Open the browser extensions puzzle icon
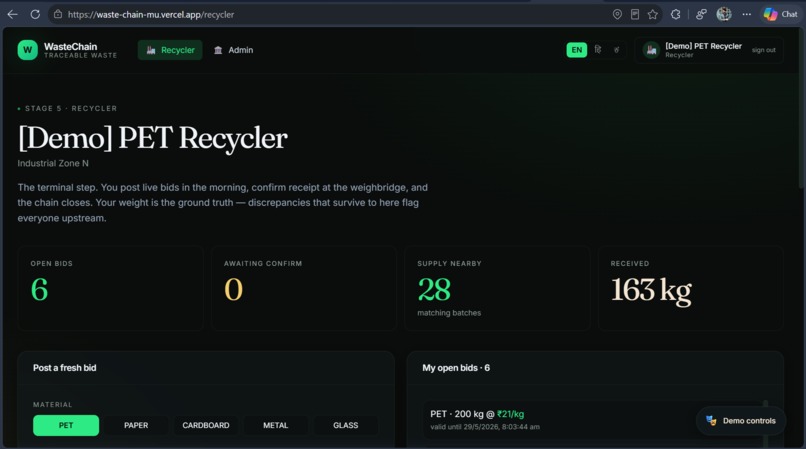Image resolution: width=806 pixels, height=449 pixels. [675, 14]
